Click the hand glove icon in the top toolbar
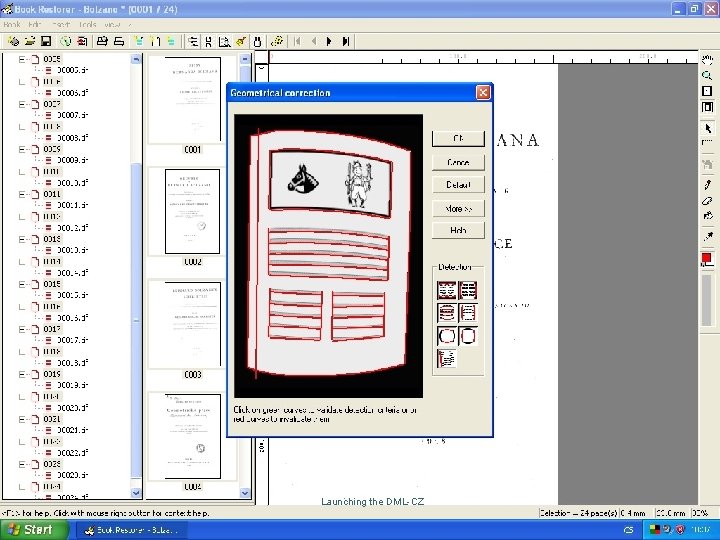 click(x=257, y=42)
